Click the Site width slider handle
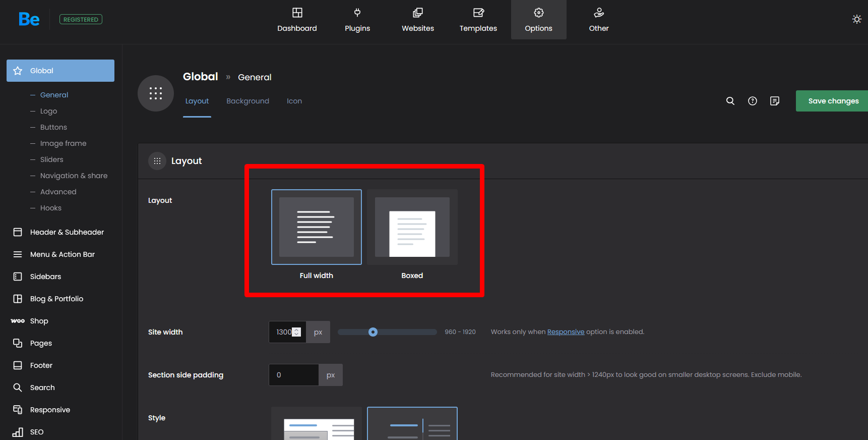 click(373, 332)
